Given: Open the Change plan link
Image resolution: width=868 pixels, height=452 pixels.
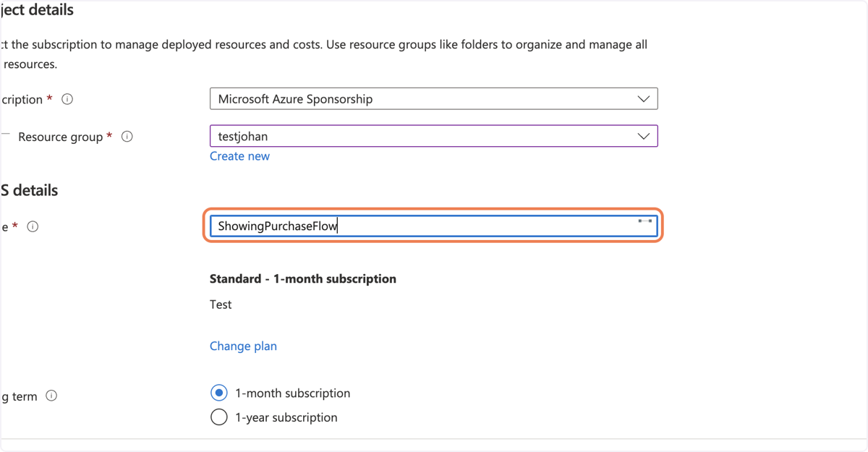Looking at the screenshot, I should (x=243, y=346).
